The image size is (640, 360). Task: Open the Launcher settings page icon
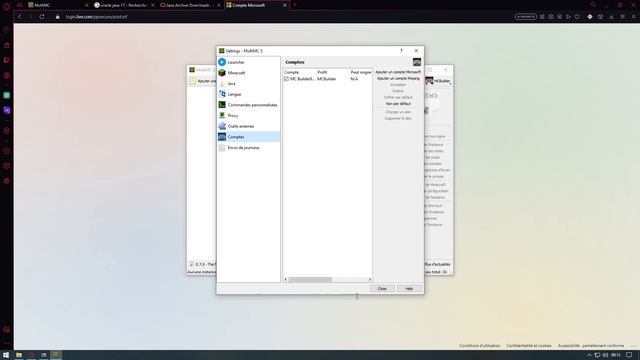tap(222, 62)
